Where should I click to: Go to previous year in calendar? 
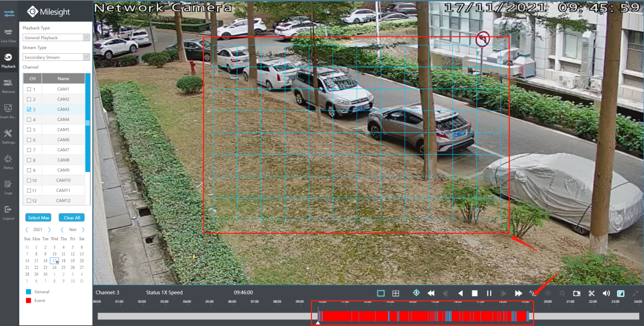tap(27, 230)
